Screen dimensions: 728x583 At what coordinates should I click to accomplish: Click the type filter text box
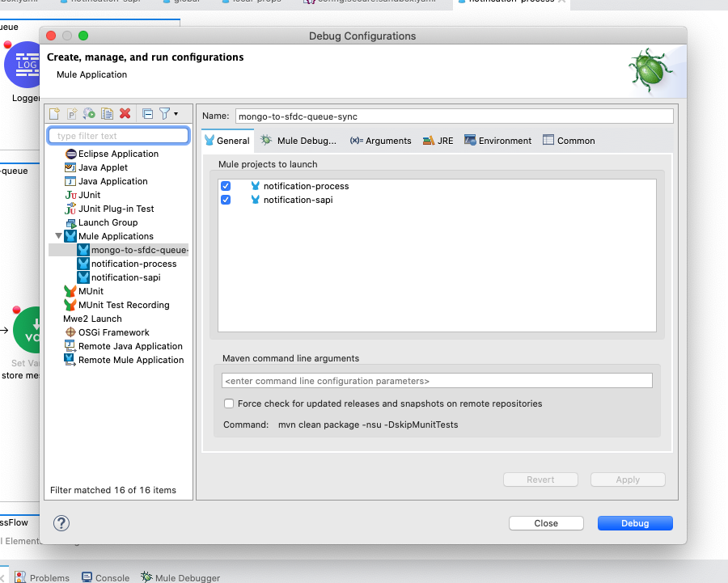click(119, 136)
